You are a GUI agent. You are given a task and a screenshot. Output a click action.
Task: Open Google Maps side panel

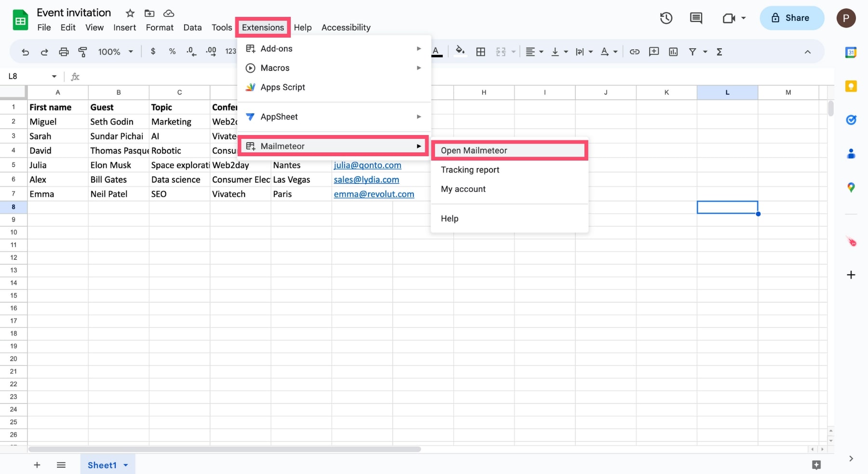pos(851,188)
